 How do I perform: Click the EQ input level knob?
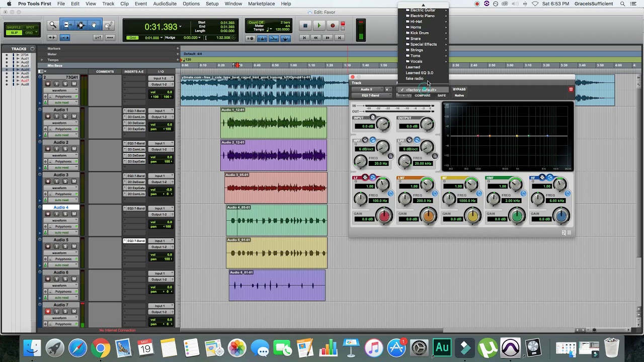(382, 124)
